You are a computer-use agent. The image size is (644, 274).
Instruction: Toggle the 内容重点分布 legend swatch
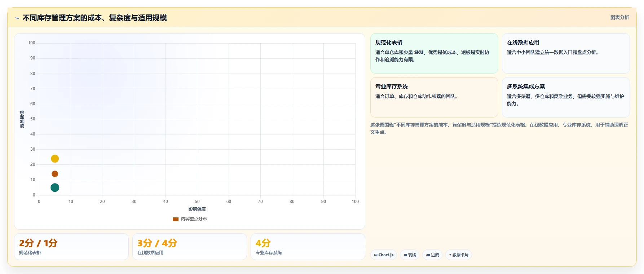click(x=176, y=219)
